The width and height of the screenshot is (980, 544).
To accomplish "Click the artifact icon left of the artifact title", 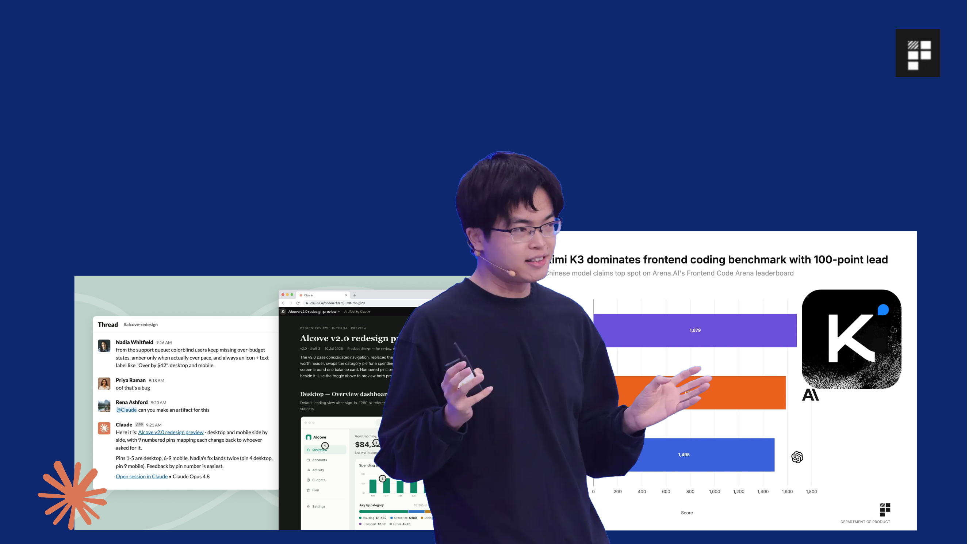I will tap(283, 311).
